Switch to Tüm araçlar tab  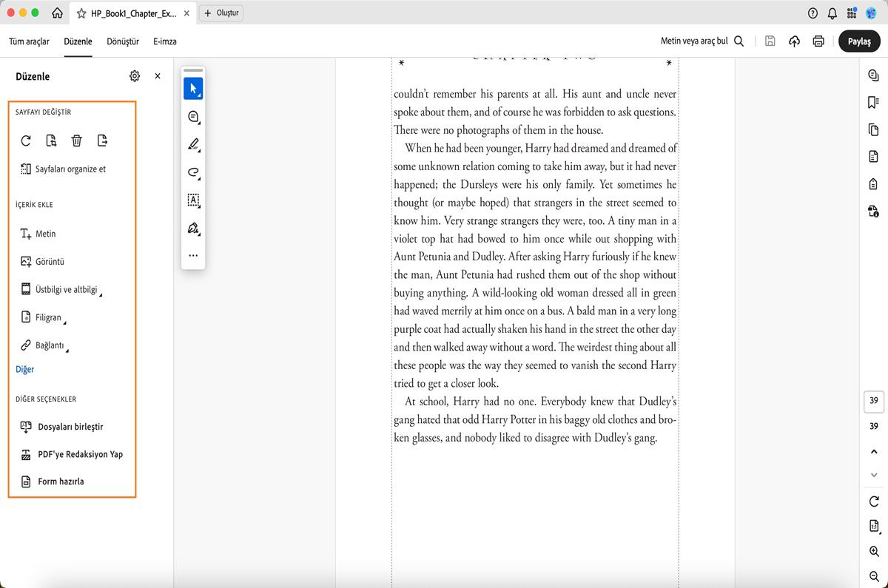pyautogui.click(x=29, y=41)
